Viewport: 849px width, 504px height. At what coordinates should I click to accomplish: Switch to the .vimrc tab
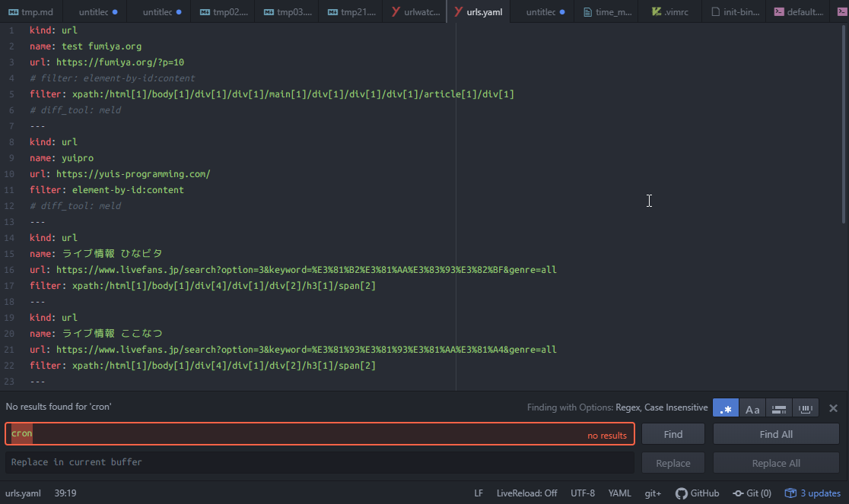671,12
